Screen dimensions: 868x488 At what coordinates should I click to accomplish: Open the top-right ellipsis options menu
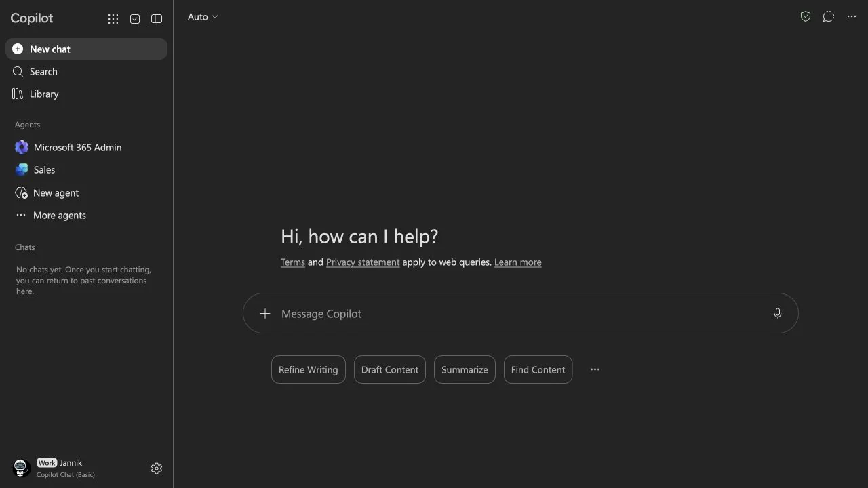pyautogui.click(x=852, y=17)
